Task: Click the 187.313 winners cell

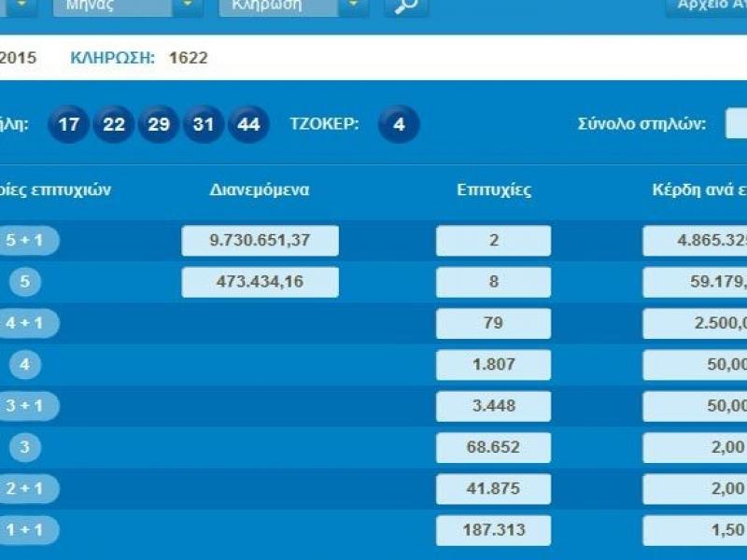Action: coord(493,530)
